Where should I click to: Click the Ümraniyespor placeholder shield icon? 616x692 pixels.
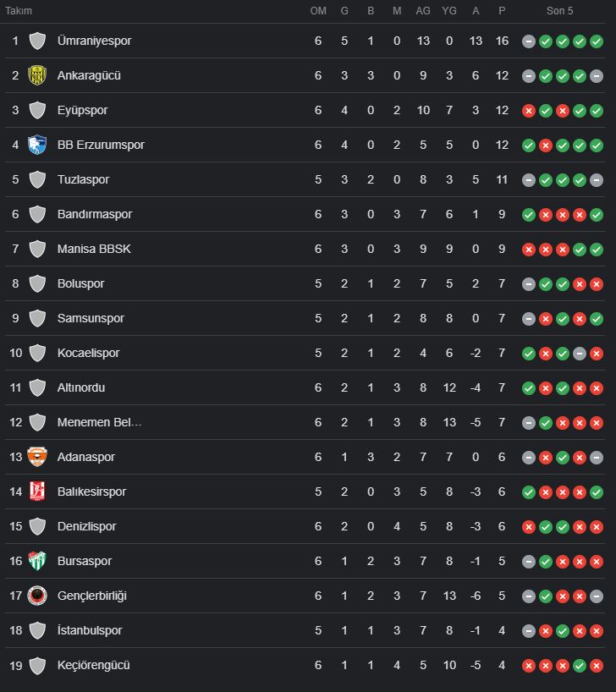pyautogui.click(x=37, y=41)
